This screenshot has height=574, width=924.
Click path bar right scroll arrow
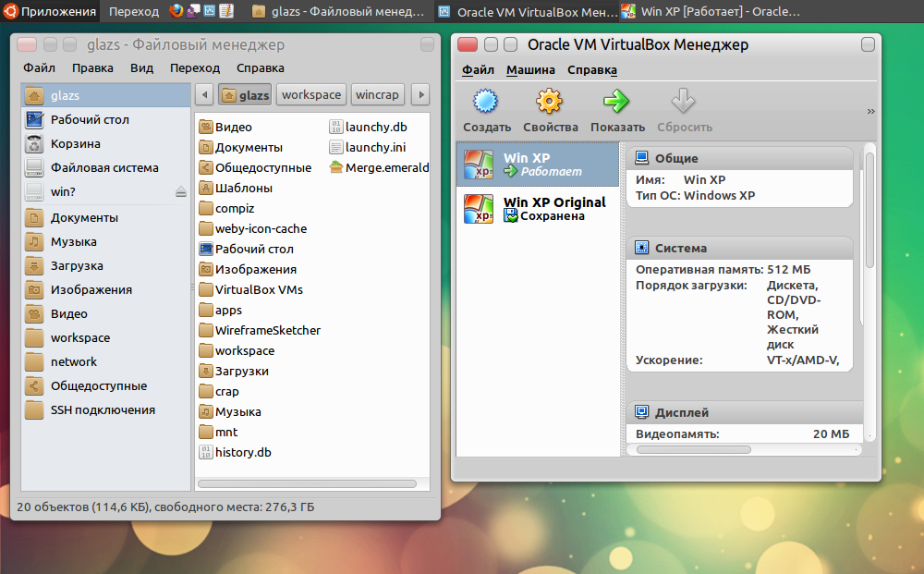420,95
